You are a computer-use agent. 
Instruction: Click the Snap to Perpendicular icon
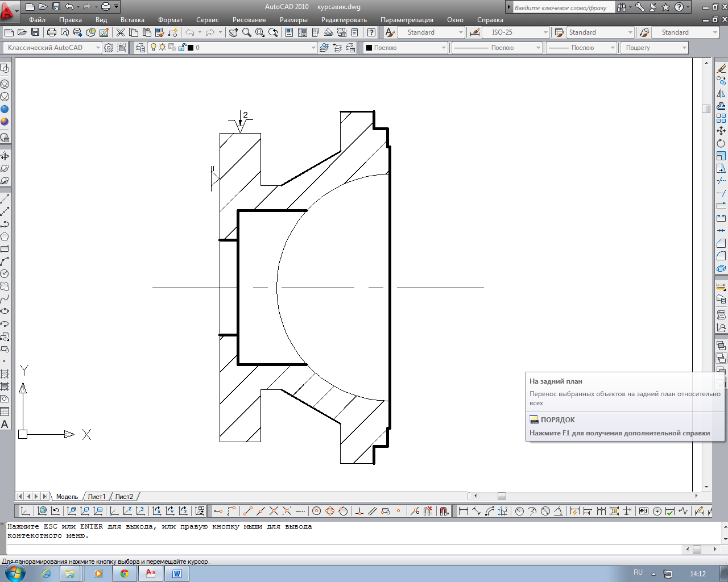click(359, 511)
